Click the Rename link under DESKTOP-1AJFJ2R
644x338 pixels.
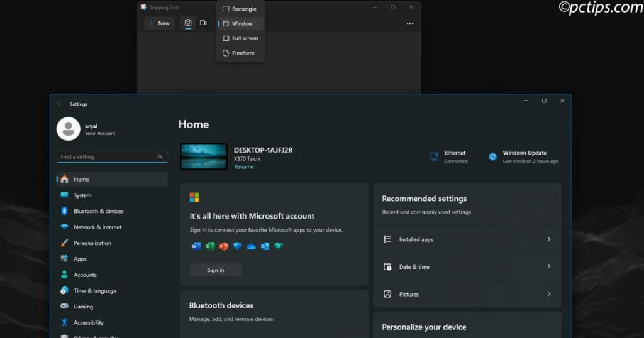[x=243, y=167]
